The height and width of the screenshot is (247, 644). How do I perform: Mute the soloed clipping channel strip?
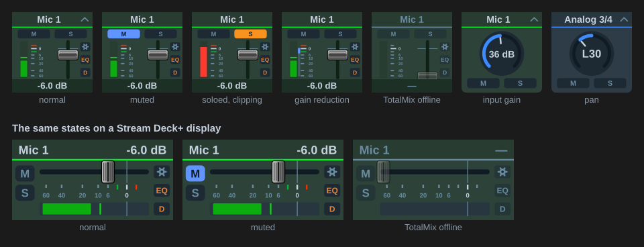point(213,34)
